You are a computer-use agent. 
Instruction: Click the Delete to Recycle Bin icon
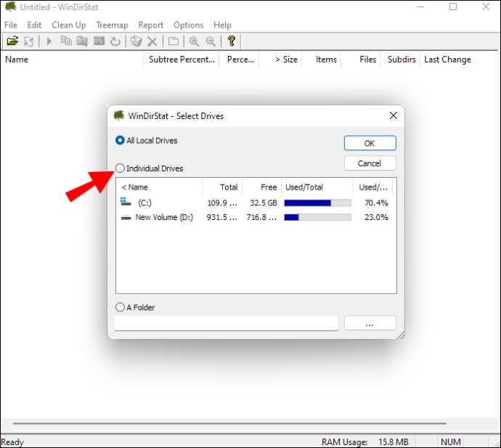point(136,41)
